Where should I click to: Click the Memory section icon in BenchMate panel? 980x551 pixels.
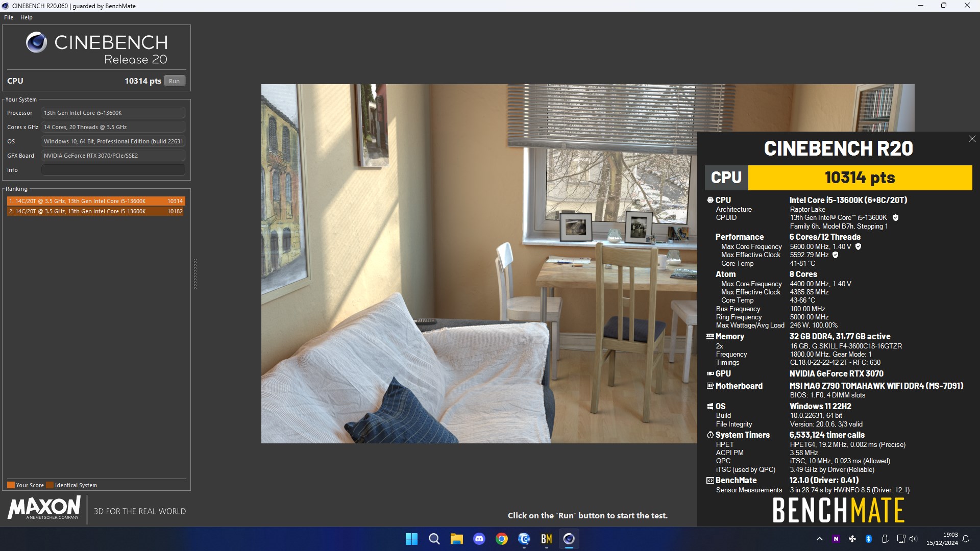[x=710, y=337]
